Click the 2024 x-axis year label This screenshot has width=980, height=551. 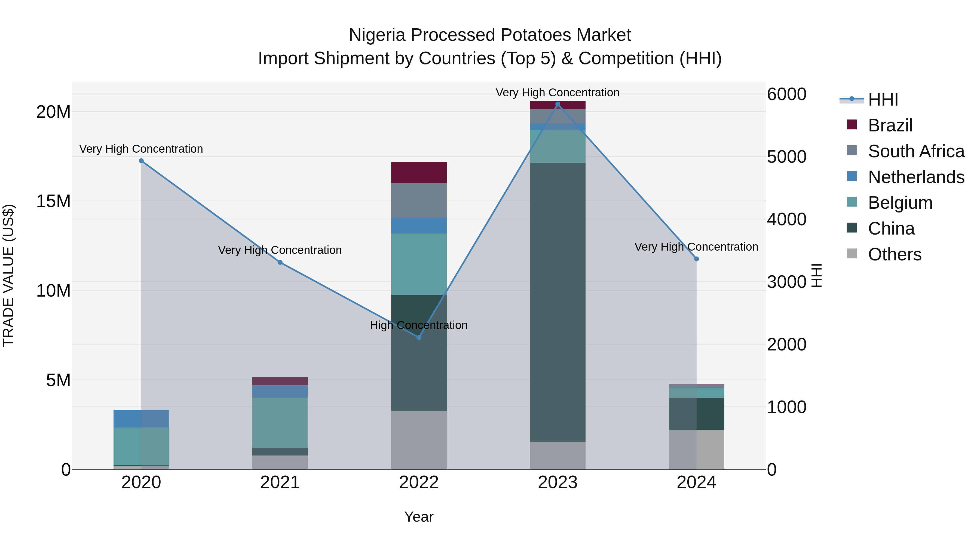(697, 482)
